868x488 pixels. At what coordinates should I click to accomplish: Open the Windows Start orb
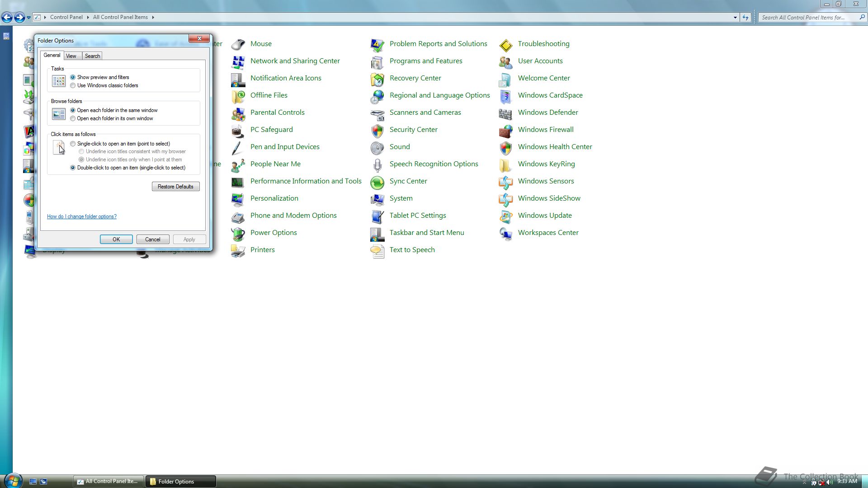[13, 480]
